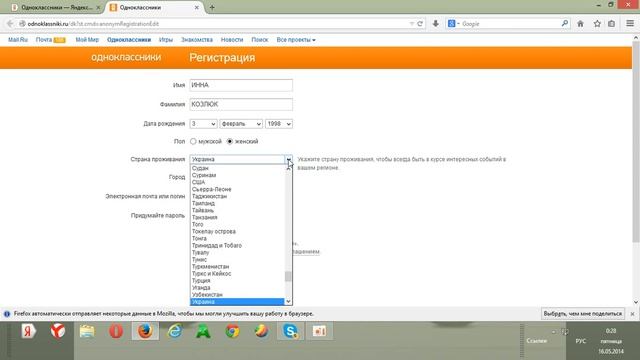
Task: Launch Internet Explorer from taskbar
Action: 175,331
